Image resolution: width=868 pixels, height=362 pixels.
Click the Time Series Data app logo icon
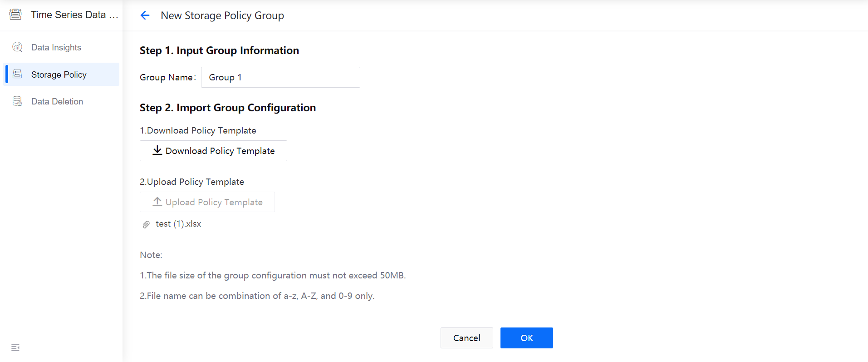15,15
